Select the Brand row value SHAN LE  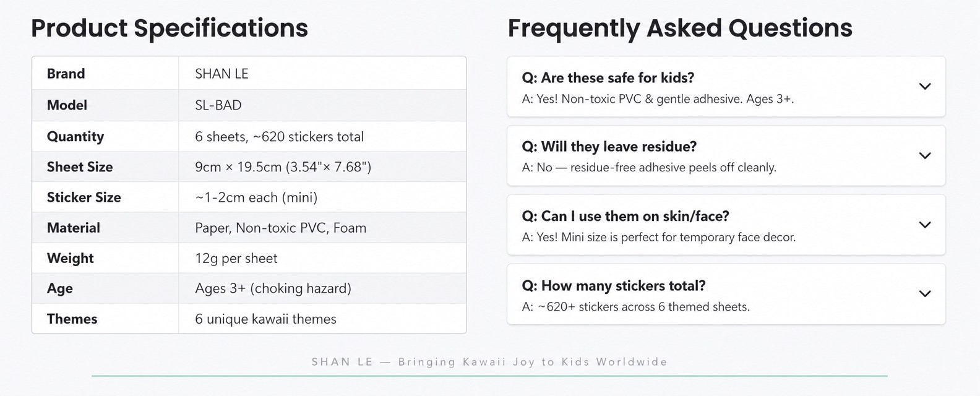[322, 74]
